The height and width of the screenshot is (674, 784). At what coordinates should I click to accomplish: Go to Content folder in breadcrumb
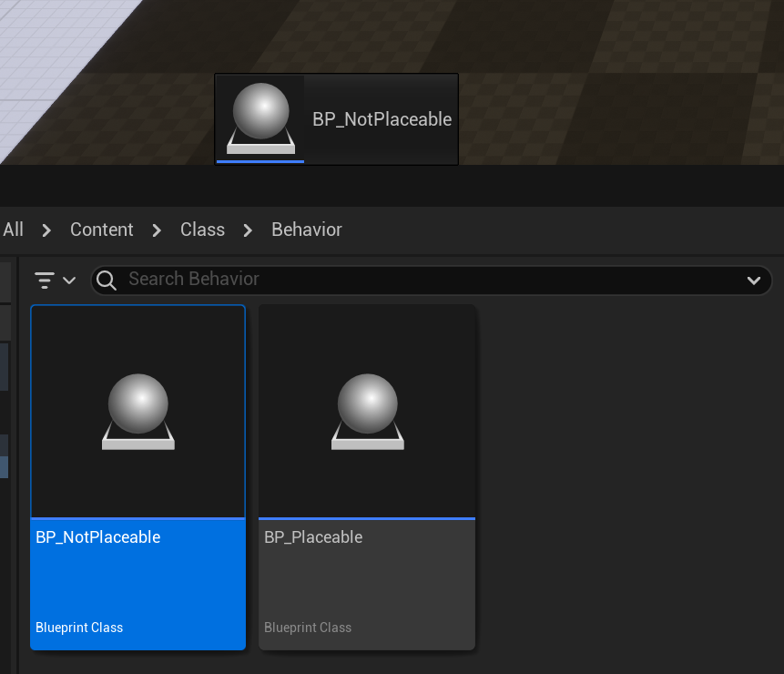pyautogui.click(x=102, y=230)
